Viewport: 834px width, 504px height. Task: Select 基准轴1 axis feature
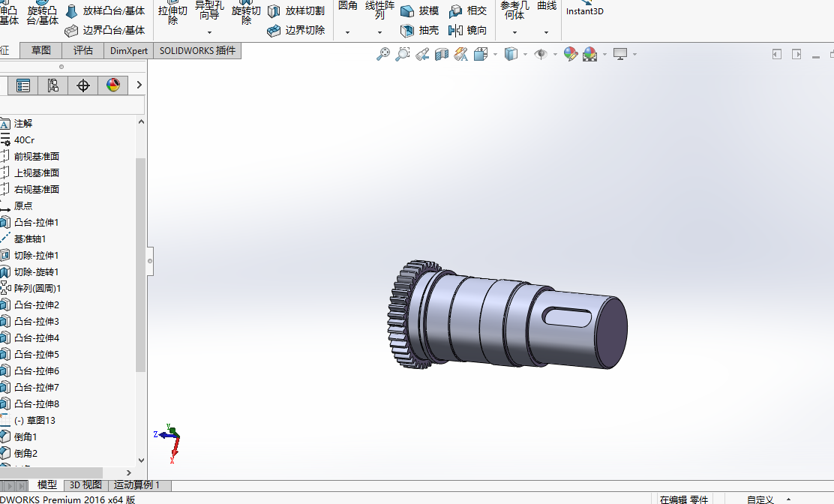(x=30, y=238)
